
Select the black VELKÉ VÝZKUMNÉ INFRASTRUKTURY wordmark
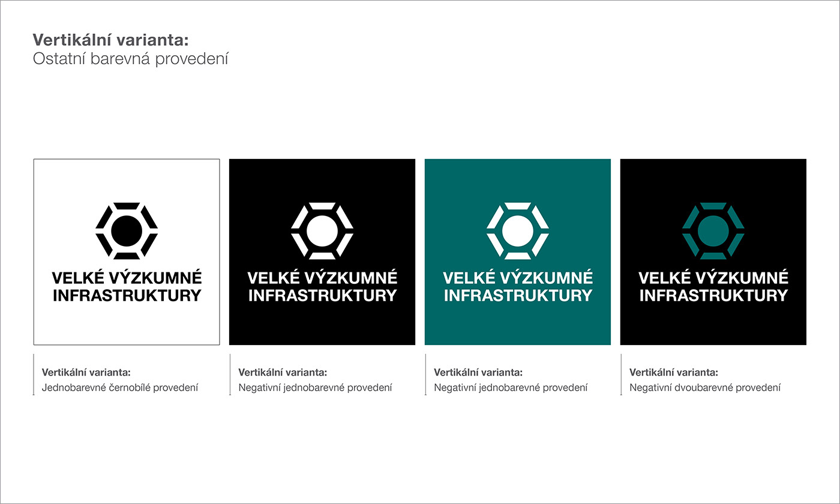coord(127,286)
